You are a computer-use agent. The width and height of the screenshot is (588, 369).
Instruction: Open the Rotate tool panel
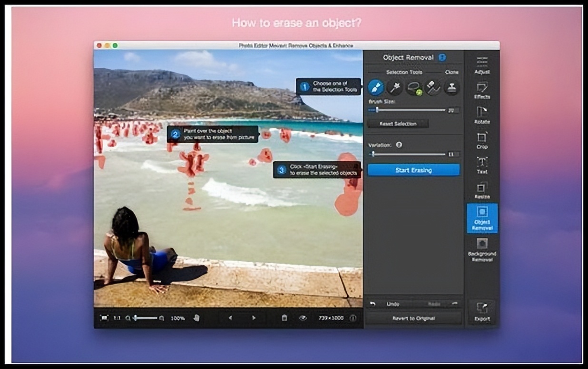coord(482,115)
